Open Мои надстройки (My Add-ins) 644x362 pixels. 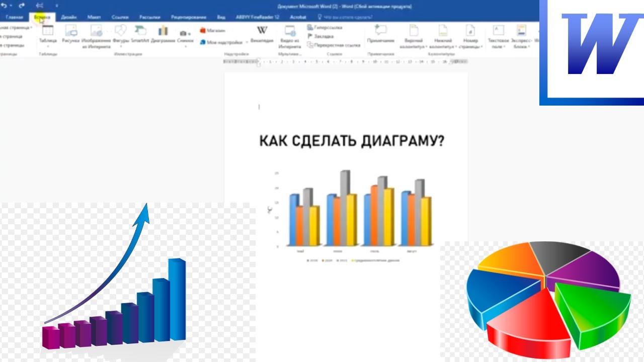click(220, 42)
